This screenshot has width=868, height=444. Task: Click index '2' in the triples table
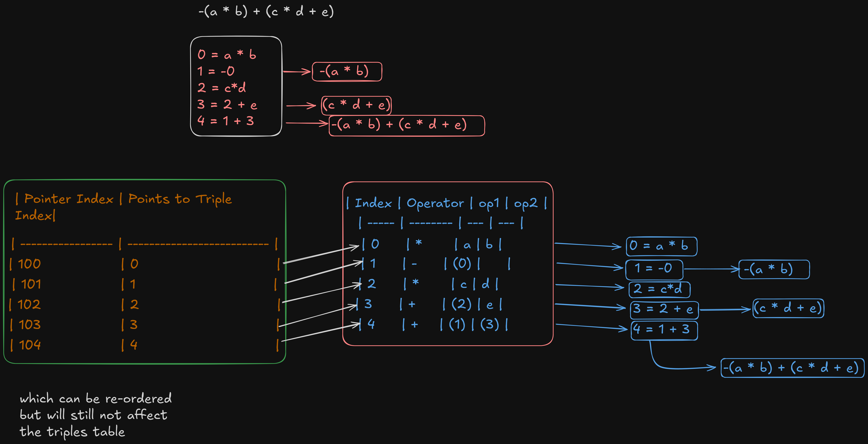pos(371,284)
